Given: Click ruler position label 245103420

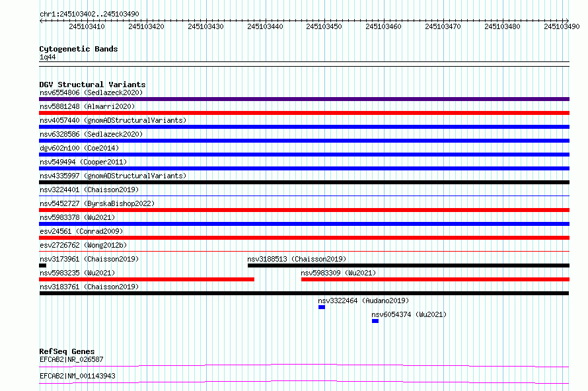Looking at the screenshot, I should (x=146, y=26).
